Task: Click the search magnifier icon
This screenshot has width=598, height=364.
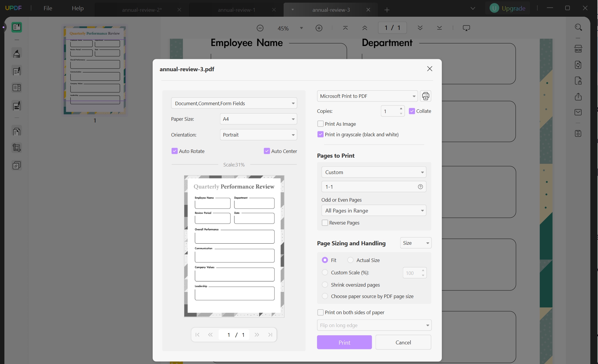Action: coord(578,27)
